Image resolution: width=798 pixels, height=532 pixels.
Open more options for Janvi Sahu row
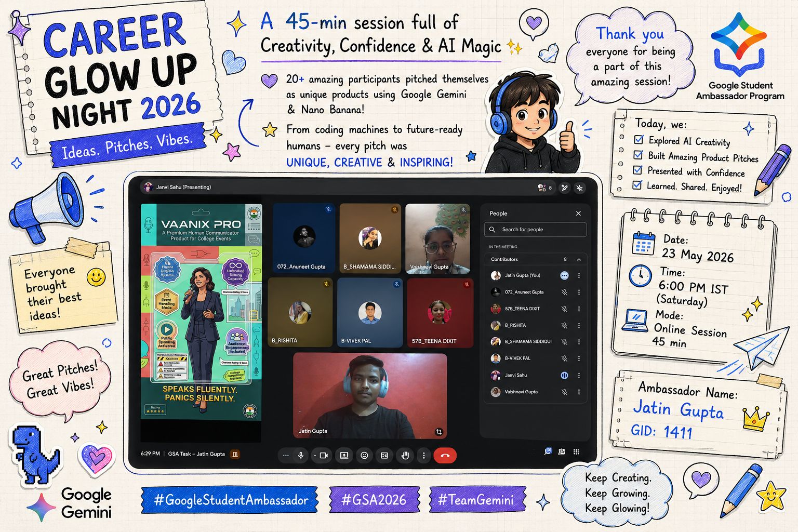(579, 375)
